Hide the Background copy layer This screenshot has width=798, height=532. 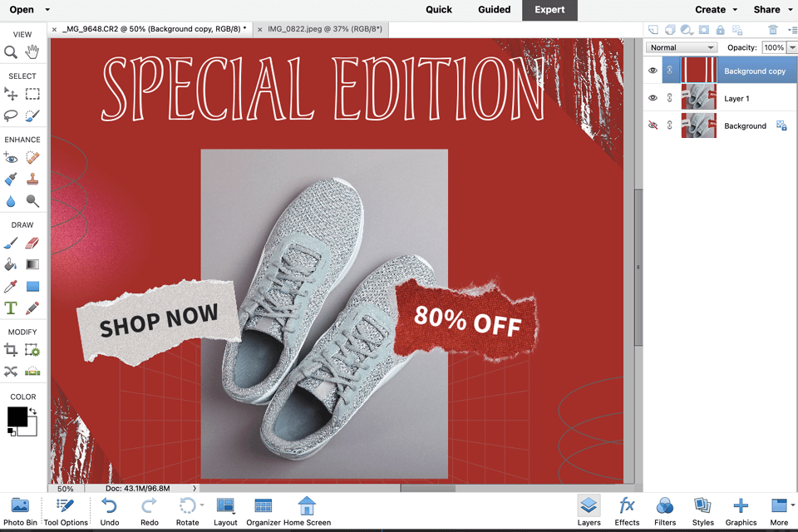point(653,71)
